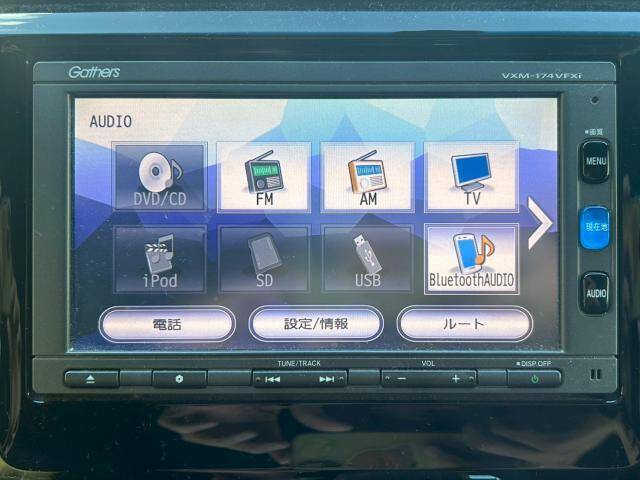Tap the ルート route button
Image resolution: width=640 pixels, height=480 pixels.
464,324
